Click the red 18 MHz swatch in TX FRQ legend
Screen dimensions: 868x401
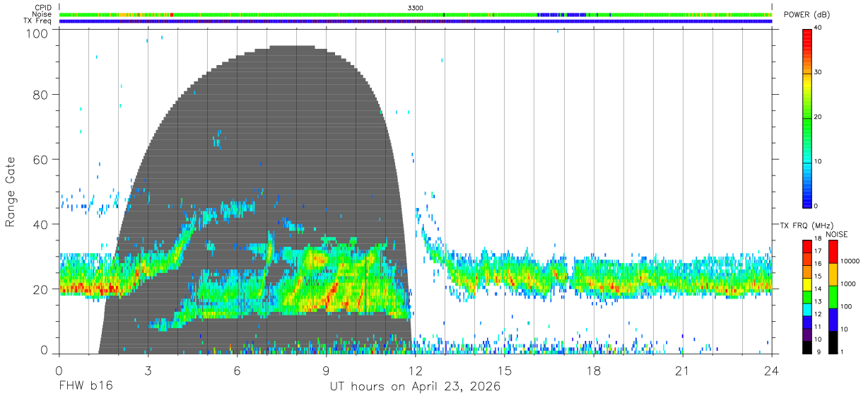pos(807,246)
